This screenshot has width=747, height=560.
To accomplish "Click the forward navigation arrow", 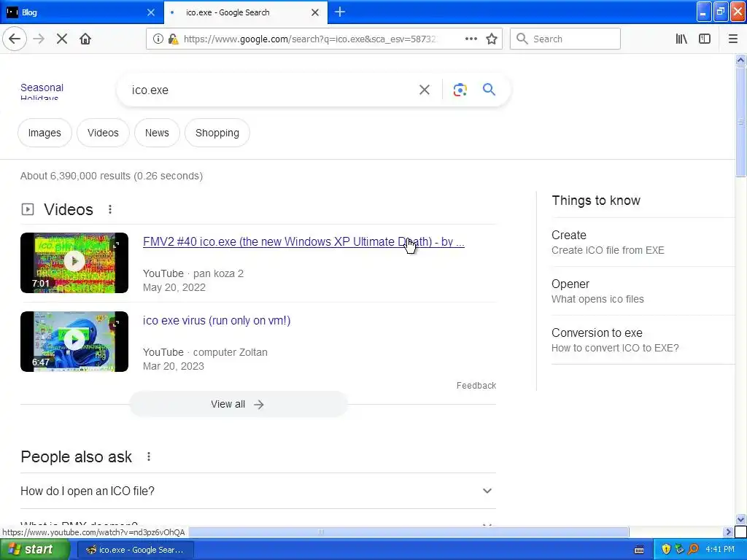I will point(39,39).
